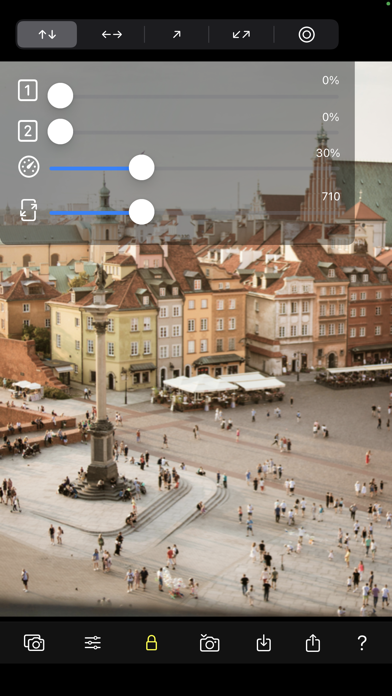Open the adjustment sliders settings
Image resolution: width=392 pixels, height=696 pixels.
[93, 643]
